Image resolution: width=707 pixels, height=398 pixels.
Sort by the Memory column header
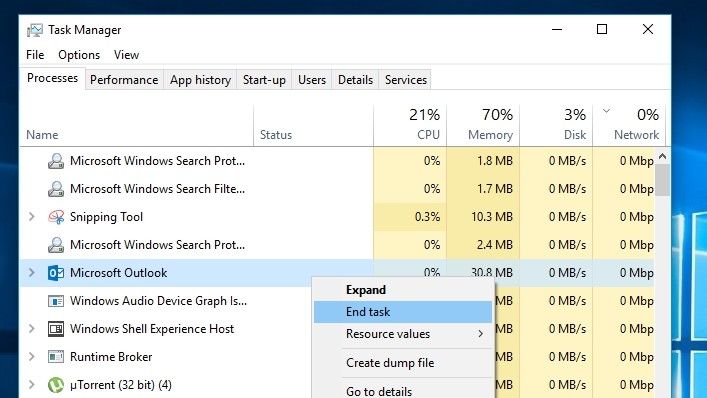tap(483, 126)
